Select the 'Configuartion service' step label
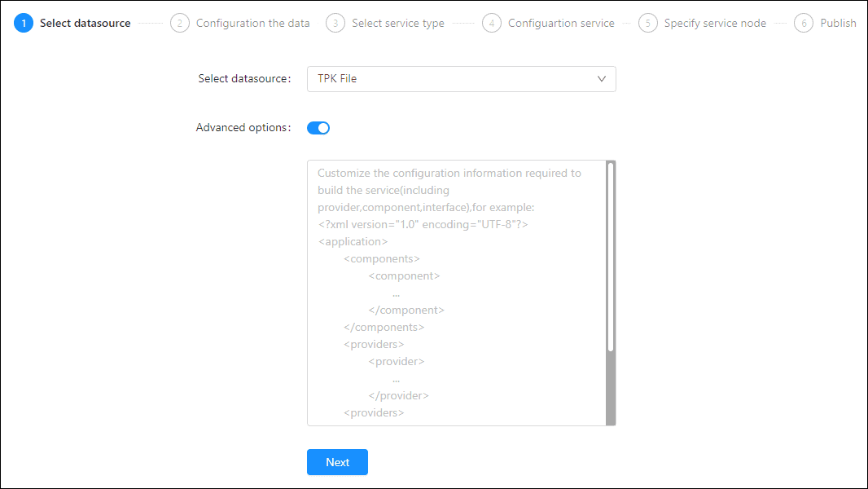Image resolution: width=868 pixels, height=489 pixels. pos(561,23)
